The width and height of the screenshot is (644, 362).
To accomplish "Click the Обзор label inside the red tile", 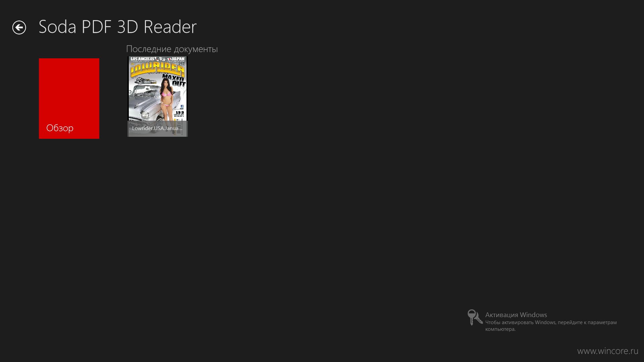I will click(60, 128).
